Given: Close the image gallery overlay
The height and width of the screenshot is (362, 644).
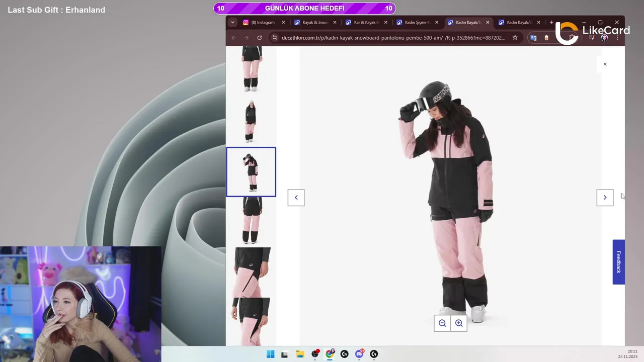Looking at the screenshot, I should 605,64.
